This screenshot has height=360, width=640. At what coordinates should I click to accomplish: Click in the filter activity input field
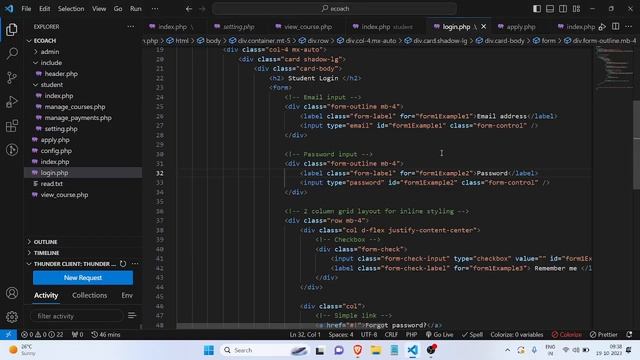tap(76, 316)
